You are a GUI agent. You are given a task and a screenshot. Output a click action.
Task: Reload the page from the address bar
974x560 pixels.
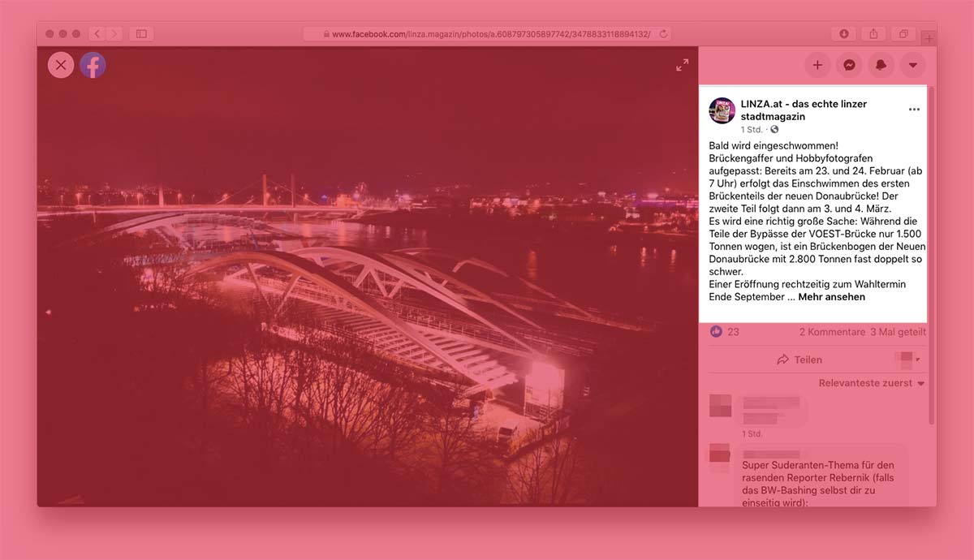(x=663, y=34)
